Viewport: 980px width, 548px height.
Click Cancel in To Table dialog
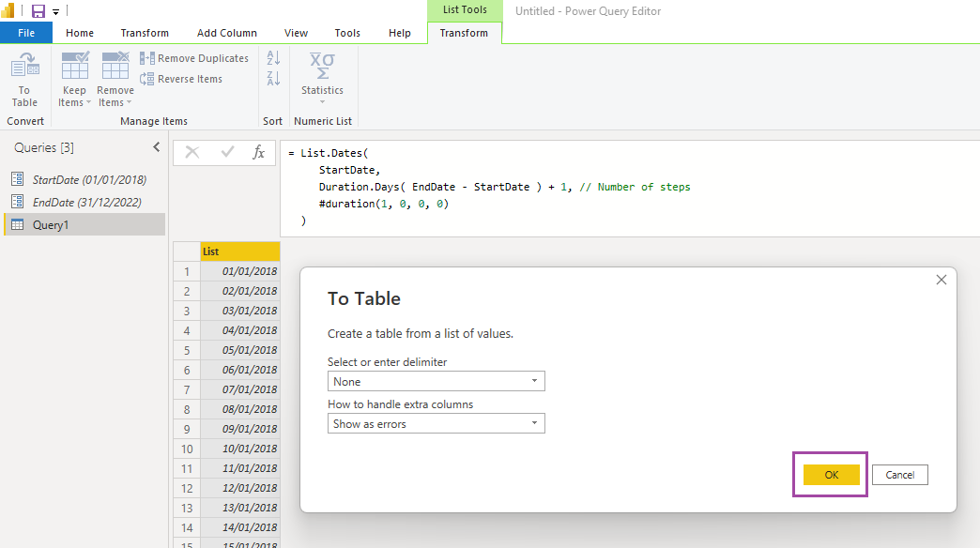[900, 475]
